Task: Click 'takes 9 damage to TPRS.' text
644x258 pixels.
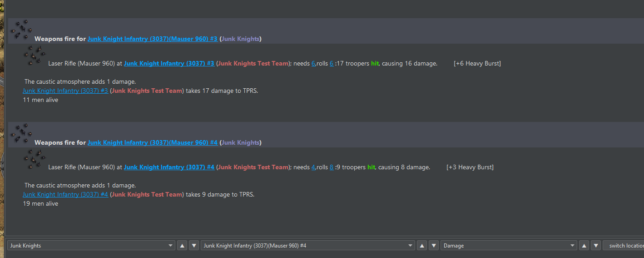Action: [x=220, y=195]
